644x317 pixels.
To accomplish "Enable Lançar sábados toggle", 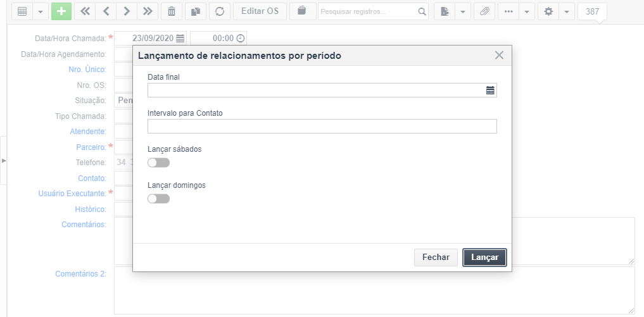I will pos(158,163).
